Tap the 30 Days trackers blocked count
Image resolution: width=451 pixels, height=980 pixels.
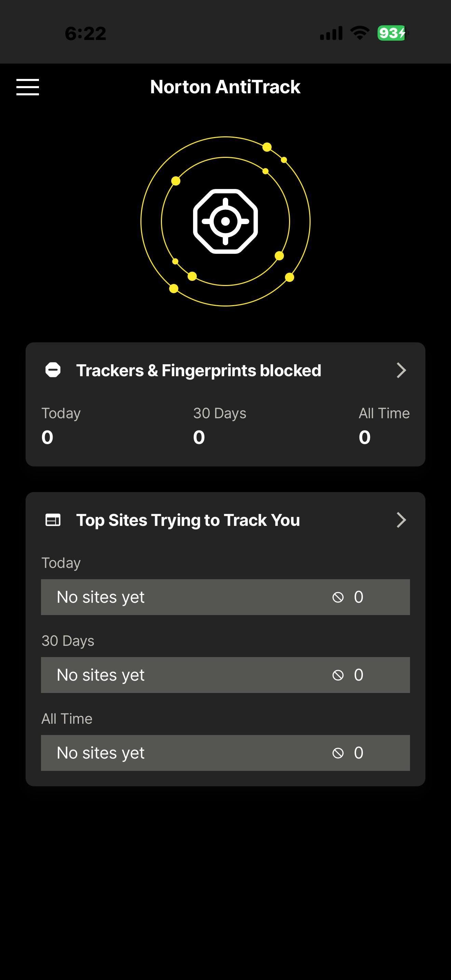199,437
